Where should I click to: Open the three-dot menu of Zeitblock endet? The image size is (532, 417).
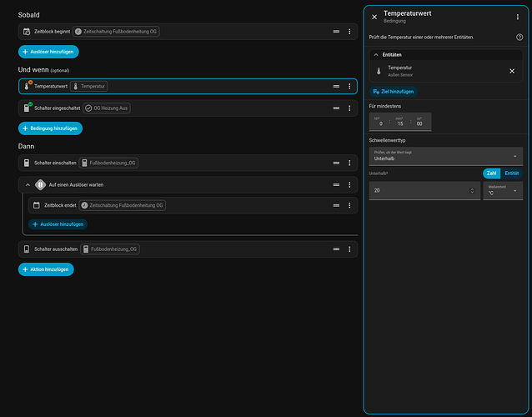349,205
